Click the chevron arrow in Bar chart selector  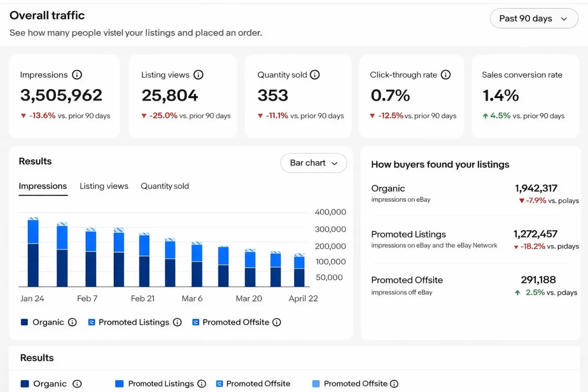(x=335, y=164)
